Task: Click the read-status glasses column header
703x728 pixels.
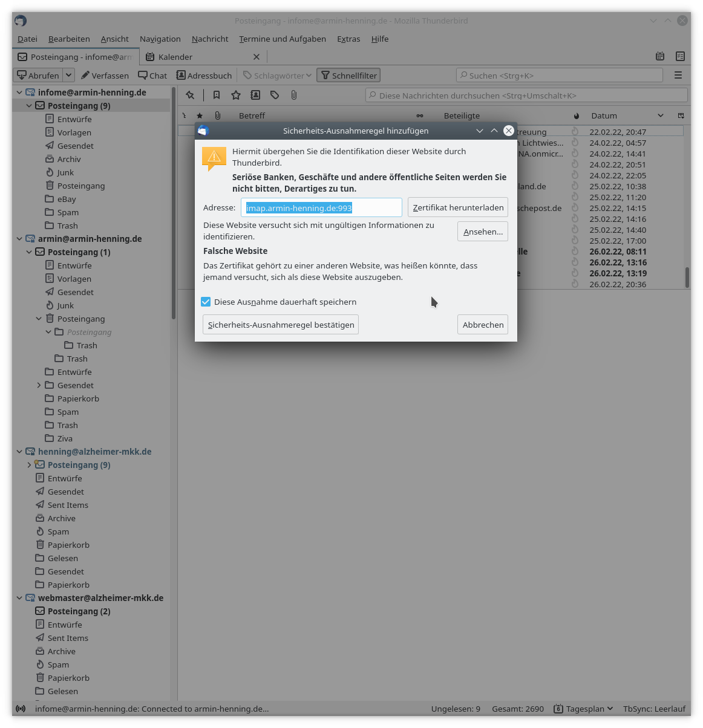Action: click(420, 115)
